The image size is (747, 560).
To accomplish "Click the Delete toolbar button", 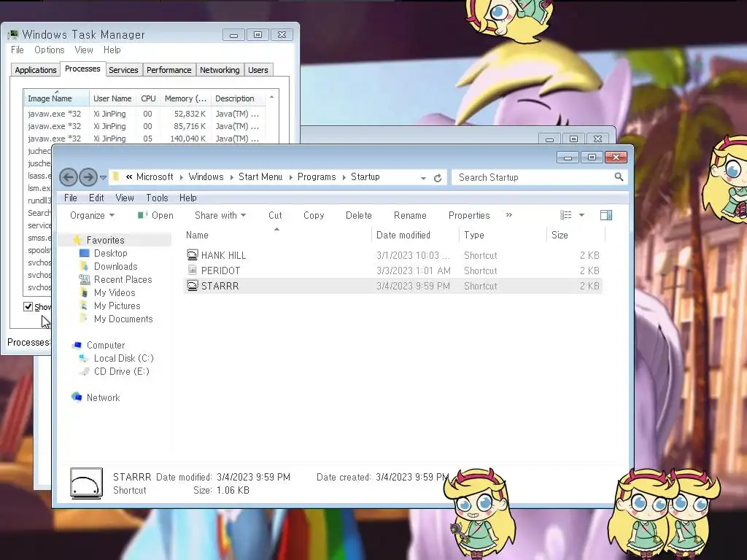I will (359, 215).
